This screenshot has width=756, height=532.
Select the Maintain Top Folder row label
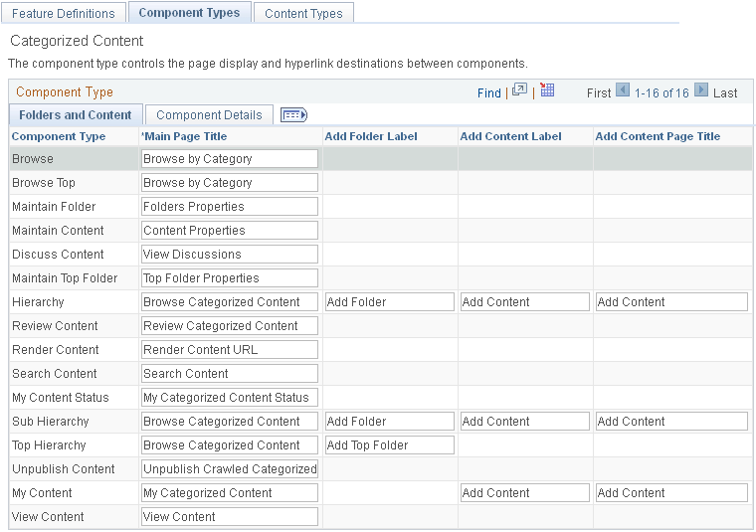65,278
